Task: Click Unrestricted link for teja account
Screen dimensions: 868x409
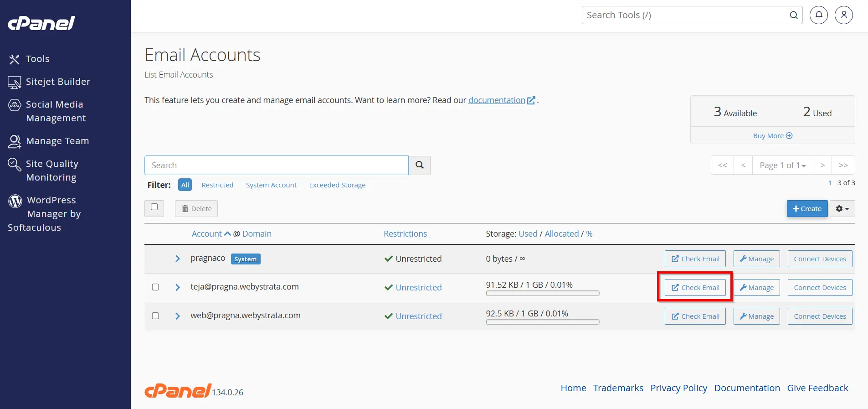Action: tap(419, 287)
